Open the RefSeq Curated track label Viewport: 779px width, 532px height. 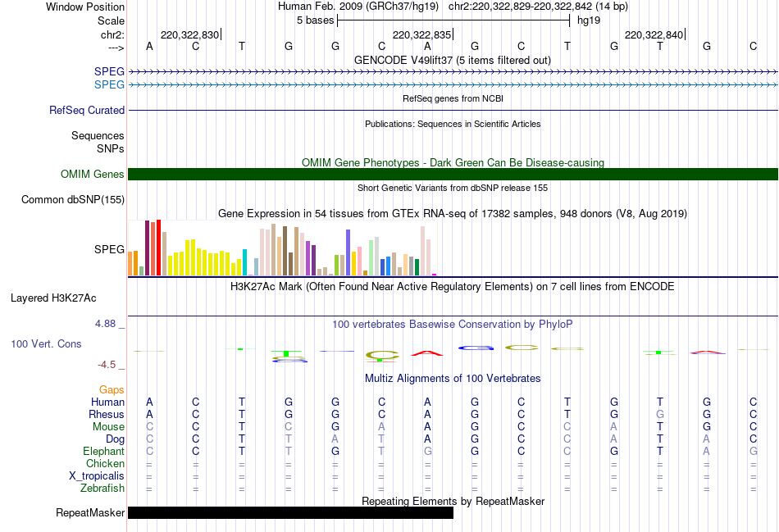[x=86, y=111]
